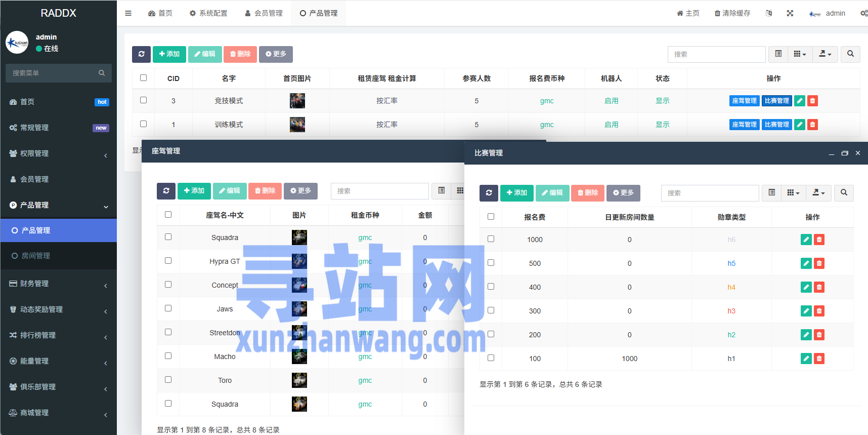Image resolution: width=868 pixels, height=435 pixels.
Task: Toggle select-all checkbox in main product table
Action: 143,78
